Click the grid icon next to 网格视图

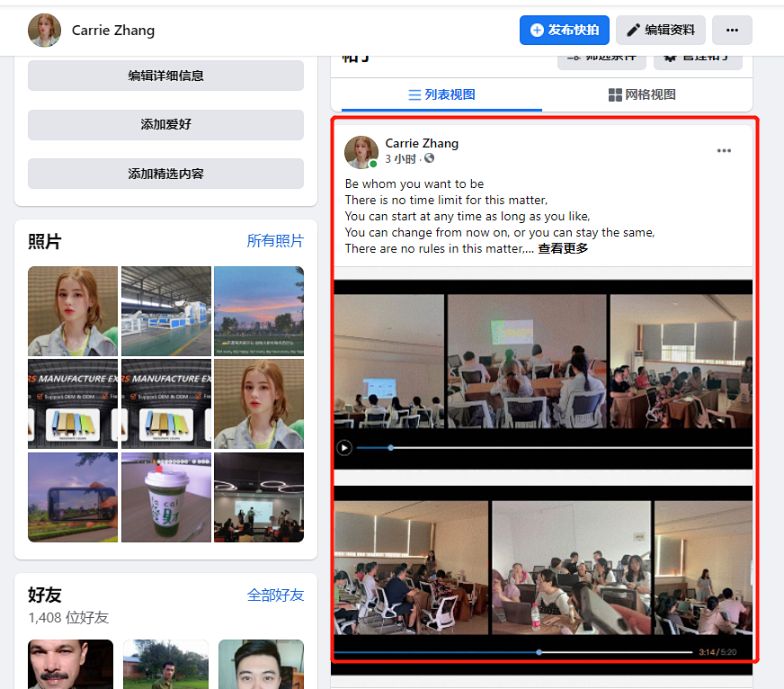coord(613,94)
